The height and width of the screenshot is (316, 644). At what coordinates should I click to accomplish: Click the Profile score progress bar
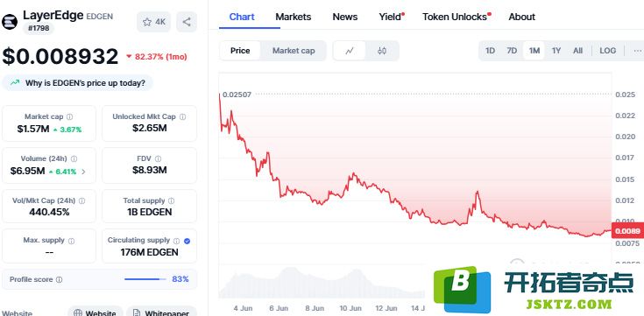coord(145,279)
